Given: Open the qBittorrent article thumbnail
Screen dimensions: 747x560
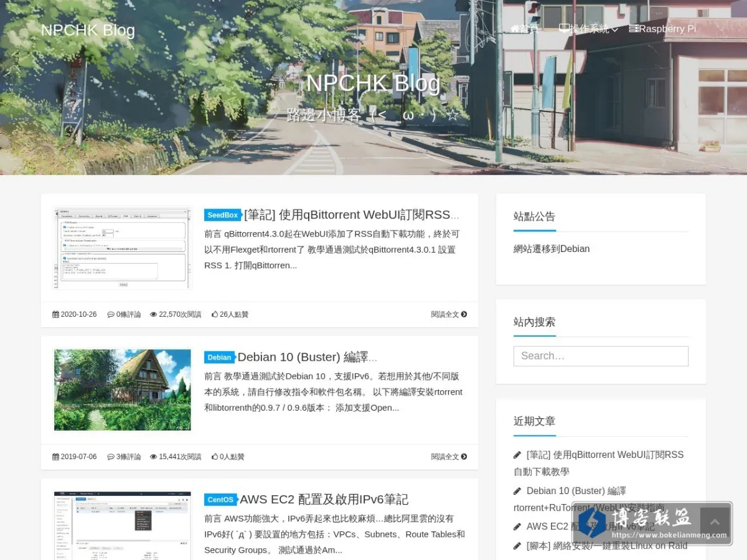Looking at the screenshot, I should (123, 248).
